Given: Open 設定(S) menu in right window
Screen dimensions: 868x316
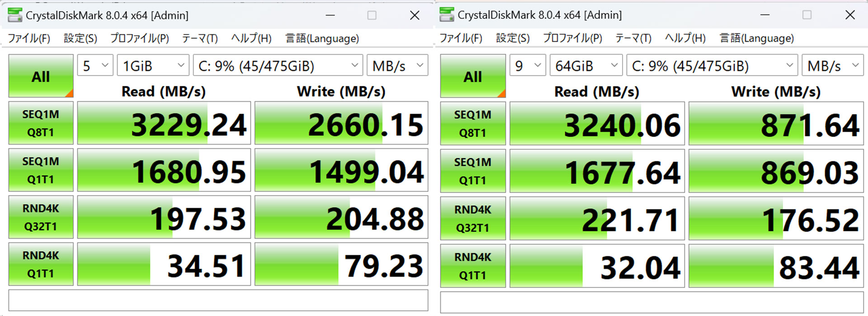Looking at the screenshot, I should click(x=513, y=38).
